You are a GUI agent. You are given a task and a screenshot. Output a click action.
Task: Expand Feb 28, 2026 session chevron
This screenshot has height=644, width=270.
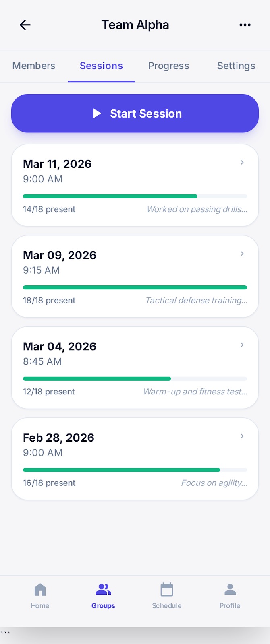[242, 436]
